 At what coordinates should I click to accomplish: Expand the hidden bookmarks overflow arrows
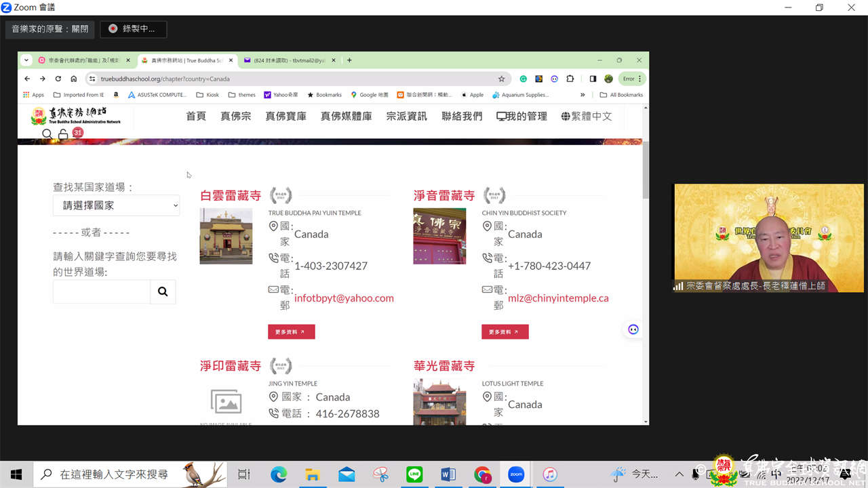coord(582,95)
